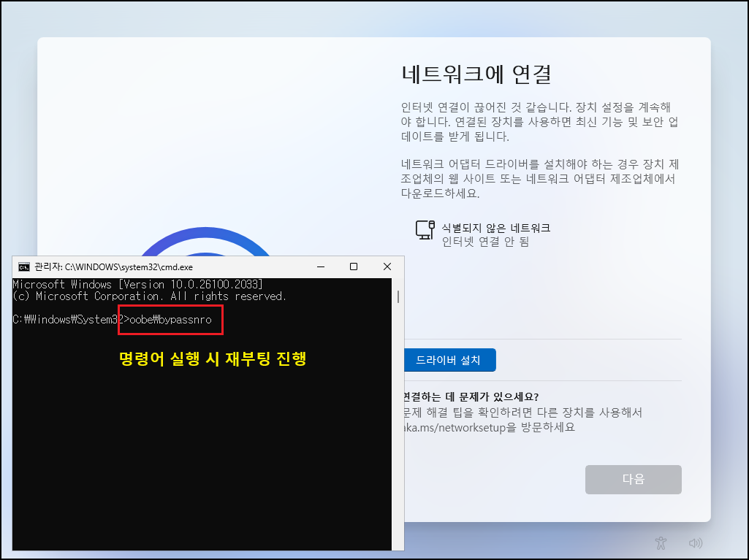
Task: Click the cmd.exe title bar icon
Action: (23, 267)
